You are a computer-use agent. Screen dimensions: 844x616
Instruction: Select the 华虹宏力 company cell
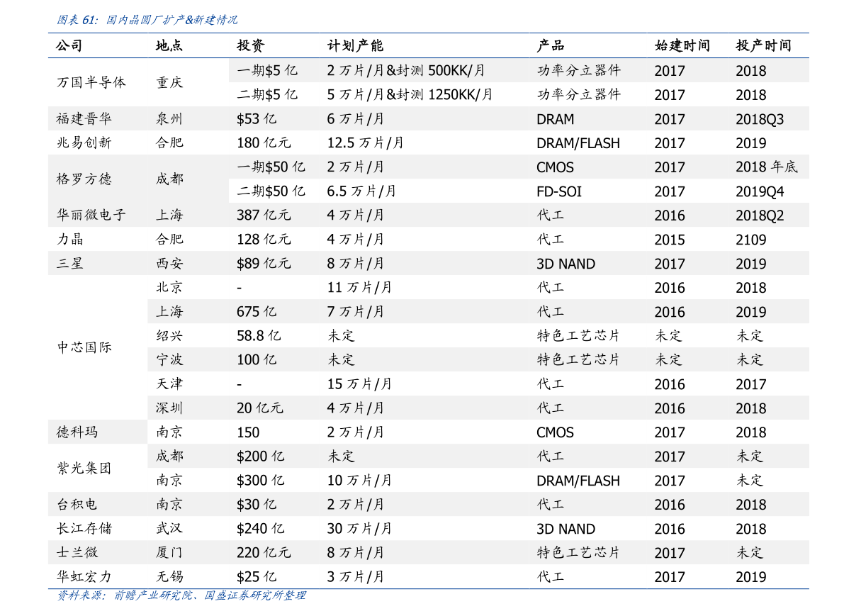click(x=84, y=577)
